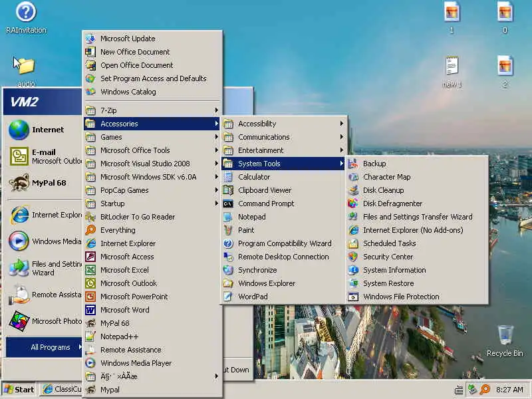The image size is (532, 399).
Task: Expand the Entertainment submenu
Action: 283,150
